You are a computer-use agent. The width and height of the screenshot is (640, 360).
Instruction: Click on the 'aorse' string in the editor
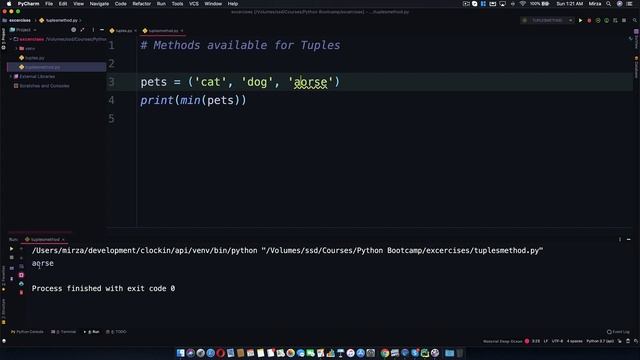click(x=311, y=82)
